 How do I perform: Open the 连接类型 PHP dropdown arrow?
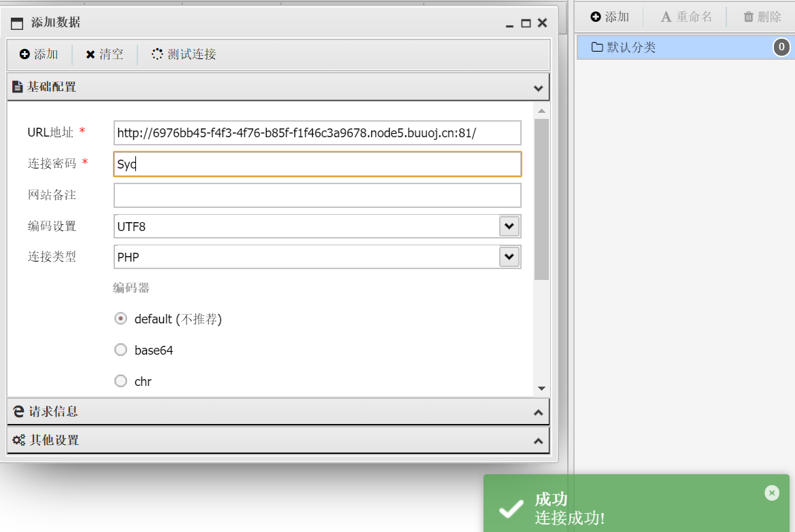point(509,257)
